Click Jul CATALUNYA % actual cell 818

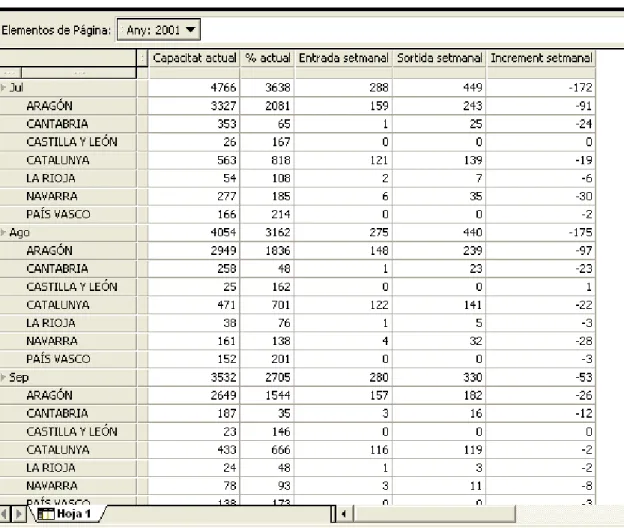pyautogui.click(x=267, y=160)
